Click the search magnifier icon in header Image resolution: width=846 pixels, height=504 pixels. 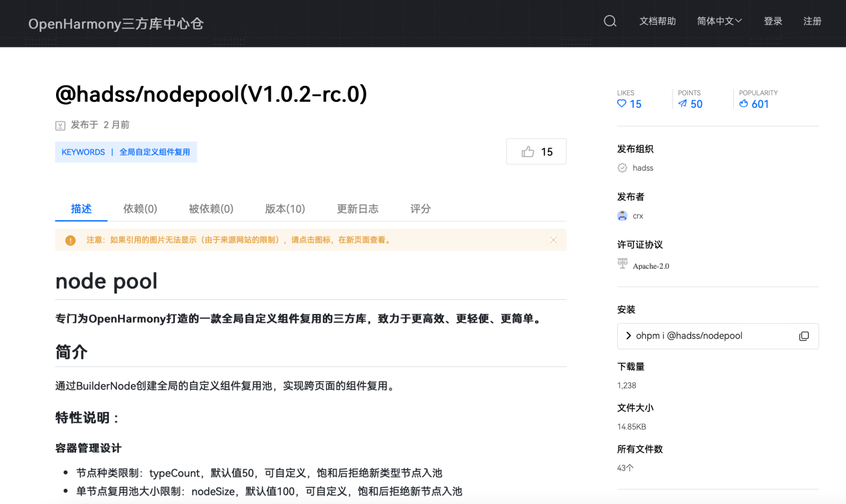pyautogui.click(x=610, y=21)
